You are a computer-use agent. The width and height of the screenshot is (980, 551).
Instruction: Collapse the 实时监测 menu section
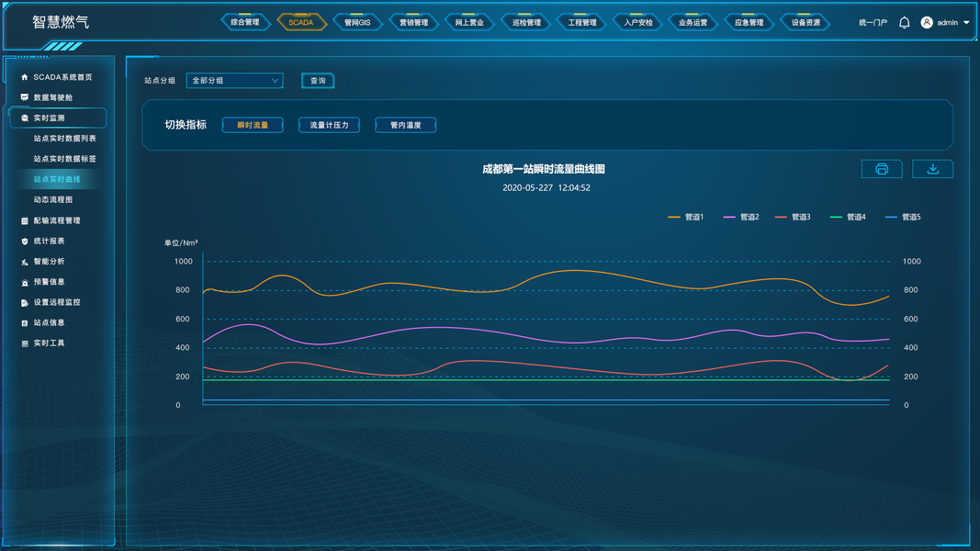(58, 118)
